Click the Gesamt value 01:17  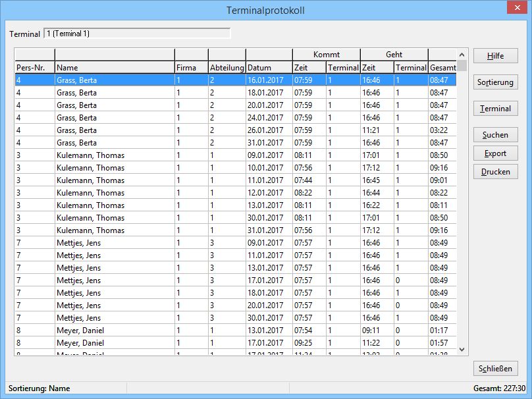442,331
